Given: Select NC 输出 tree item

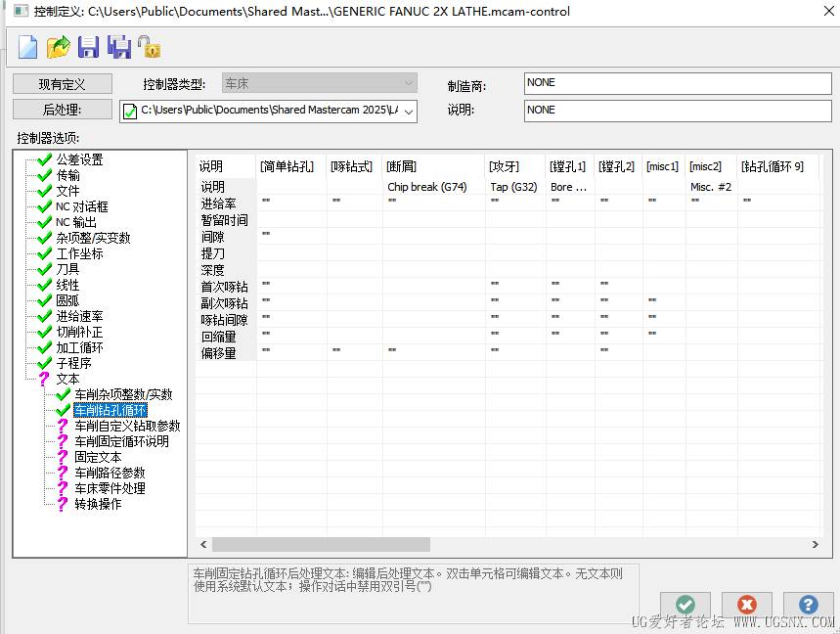Looking at the screenshot, I should [76, 222].
